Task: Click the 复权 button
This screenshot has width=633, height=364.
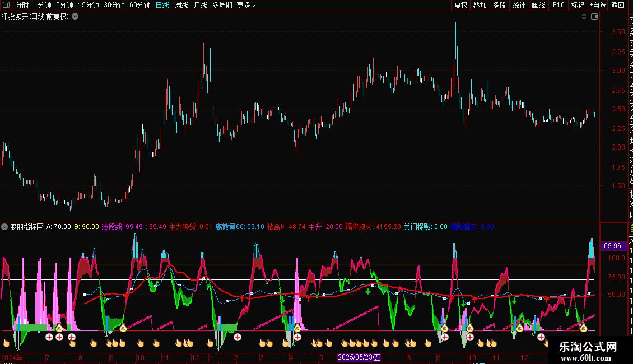Action: click(x=460, y=5)
